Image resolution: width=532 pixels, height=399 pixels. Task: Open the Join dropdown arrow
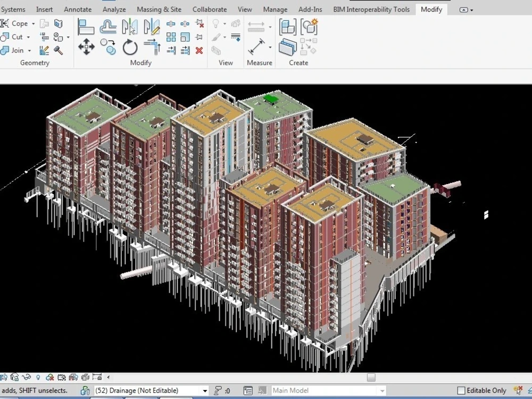tap(29, 51)
